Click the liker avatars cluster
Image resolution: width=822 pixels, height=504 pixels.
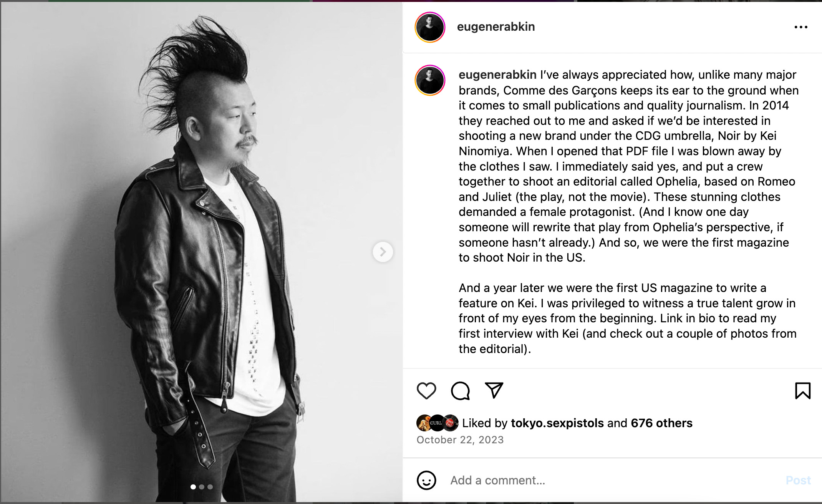[438, 423]
